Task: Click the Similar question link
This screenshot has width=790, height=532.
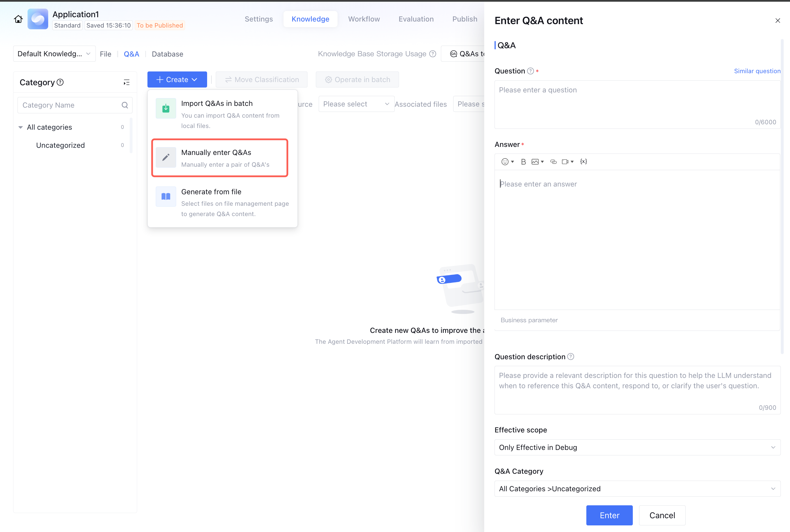Action: [x=757, y=71]
